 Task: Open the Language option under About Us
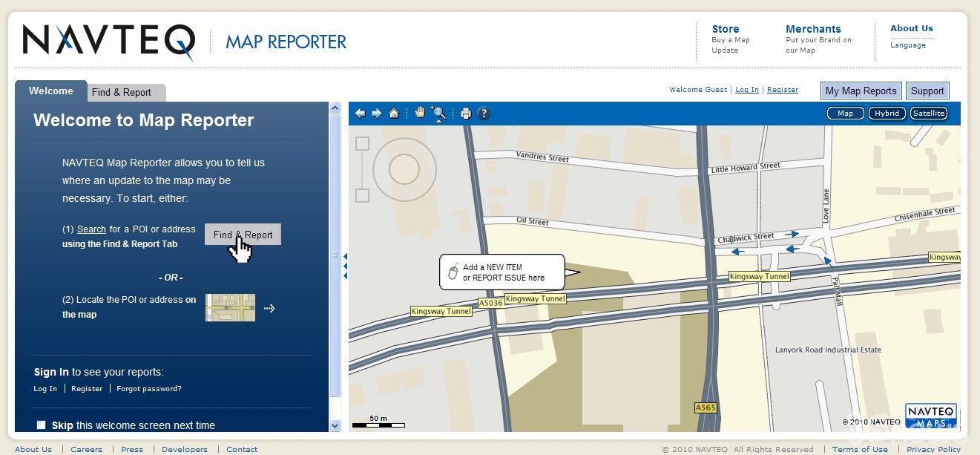(x=908, y=45)
